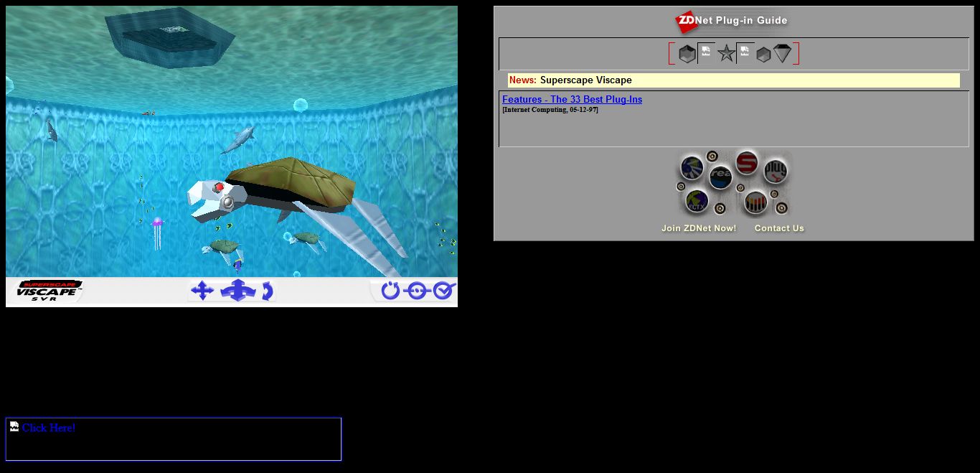Screen dimensions: 980x473
Task: Click the broken image icon beside Click Here
Action: point(14,426)
